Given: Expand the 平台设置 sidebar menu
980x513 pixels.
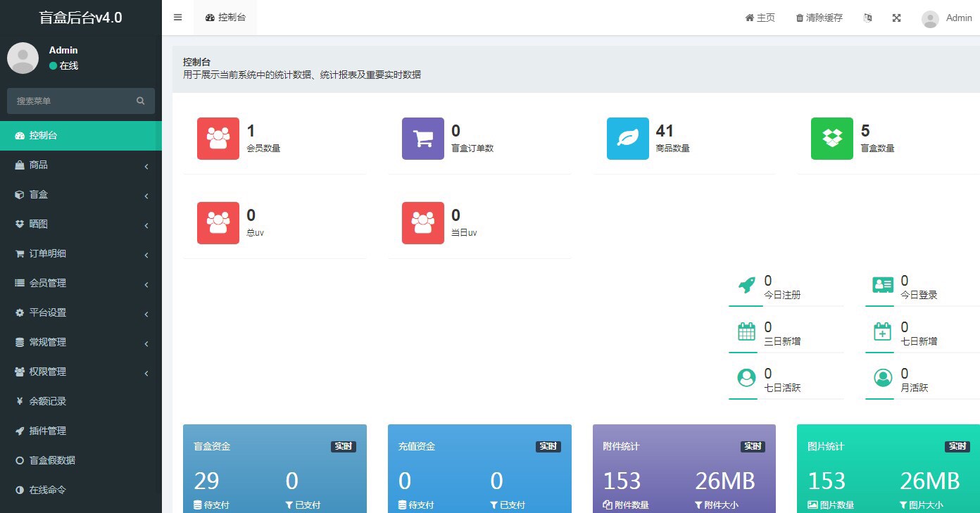Looking at the screenshot, I should click(81, 312).
